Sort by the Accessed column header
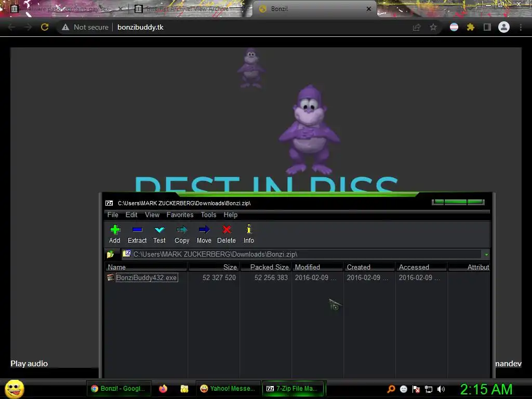Image resolution: width=532 pixels, height=399 pixels. [x=421, y=267]
